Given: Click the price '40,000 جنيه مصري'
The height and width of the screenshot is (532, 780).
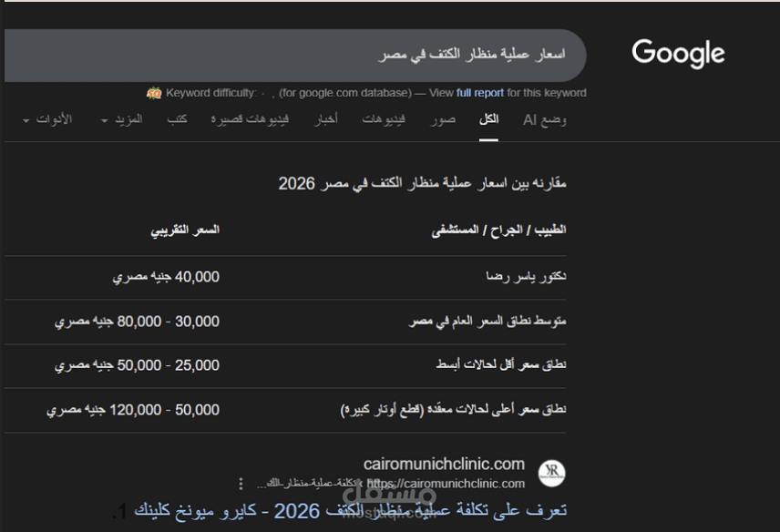Looking at the screenshot, I should coord(166,277).
